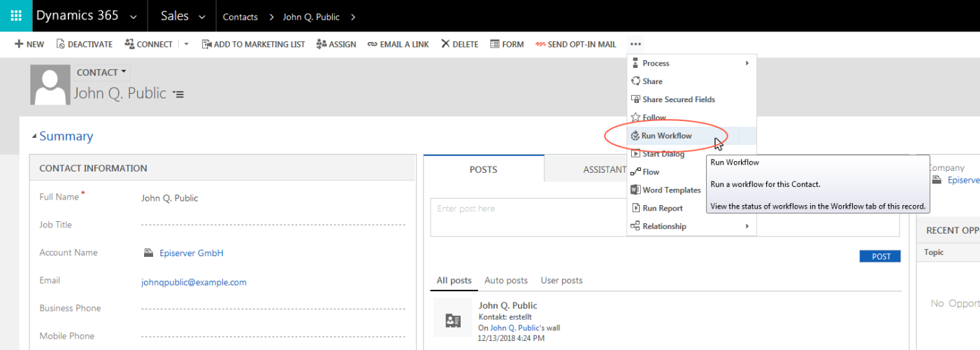Viewport: 980px width, 350px height.
Task: Open the Dynamics 365 app launcher grid
Action: pos(15,15)
